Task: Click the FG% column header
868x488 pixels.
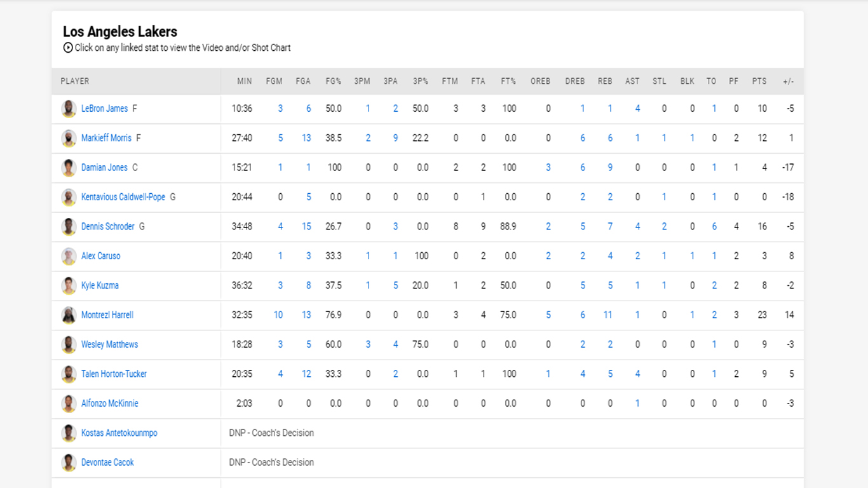Action: [334, 81]
